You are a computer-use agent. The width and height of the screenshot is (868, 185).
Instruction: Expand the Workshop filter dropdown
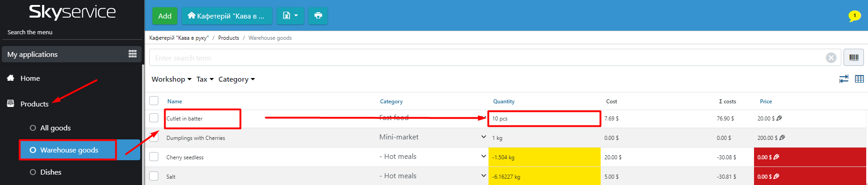click(x=171, y=79)
